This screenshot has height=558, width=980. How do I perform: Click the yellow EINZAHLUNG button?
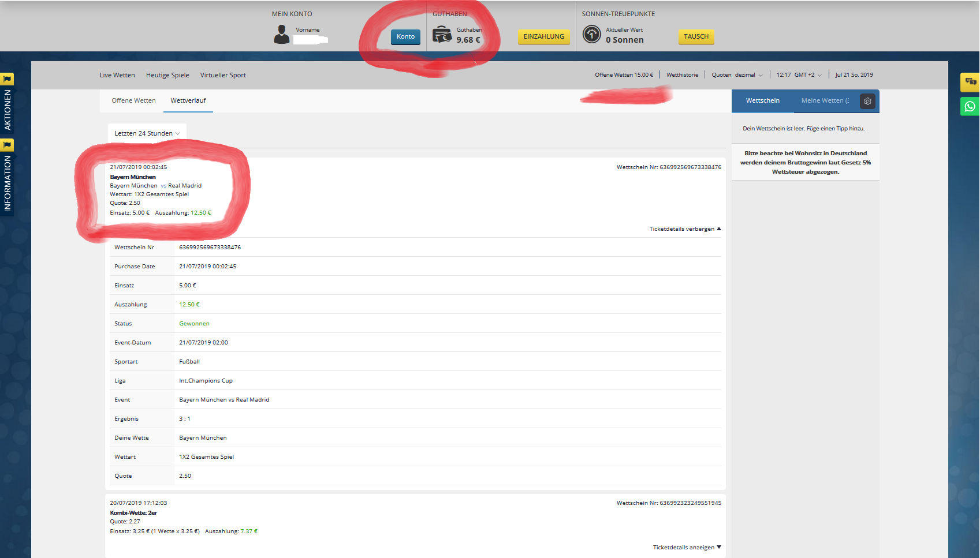[x=543, y=36]
